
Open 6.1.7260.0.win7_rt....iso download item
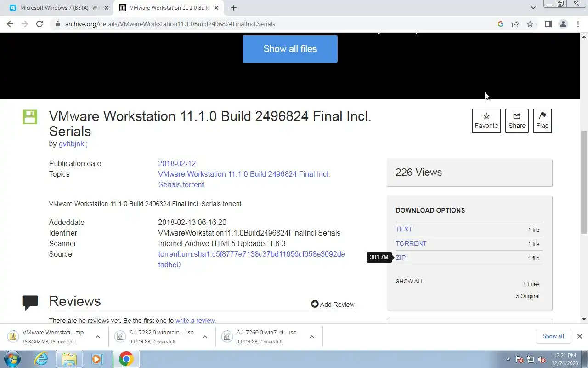click(x=263, y=337)
